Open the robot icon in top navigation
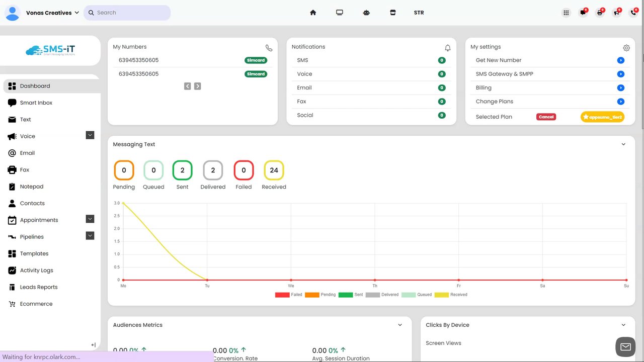Image resolution: width=644 pixels, height=362 pixels. (x=366, y=13)
